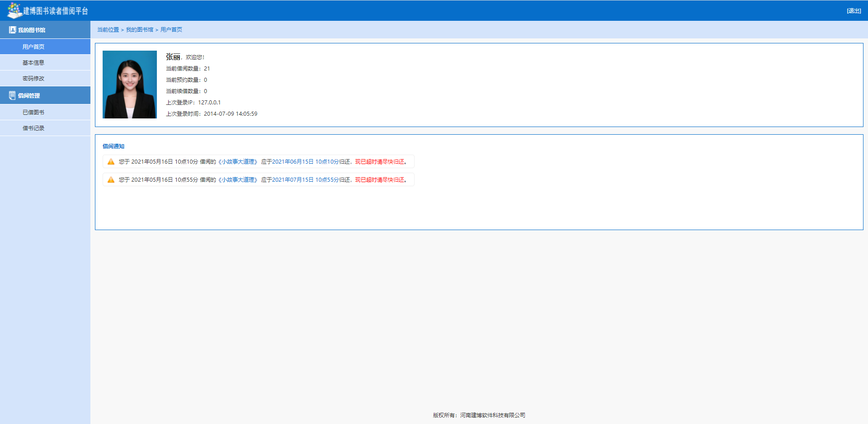
Task: Open 用户首页 in the sidebar
Action: tap(33, 47)
